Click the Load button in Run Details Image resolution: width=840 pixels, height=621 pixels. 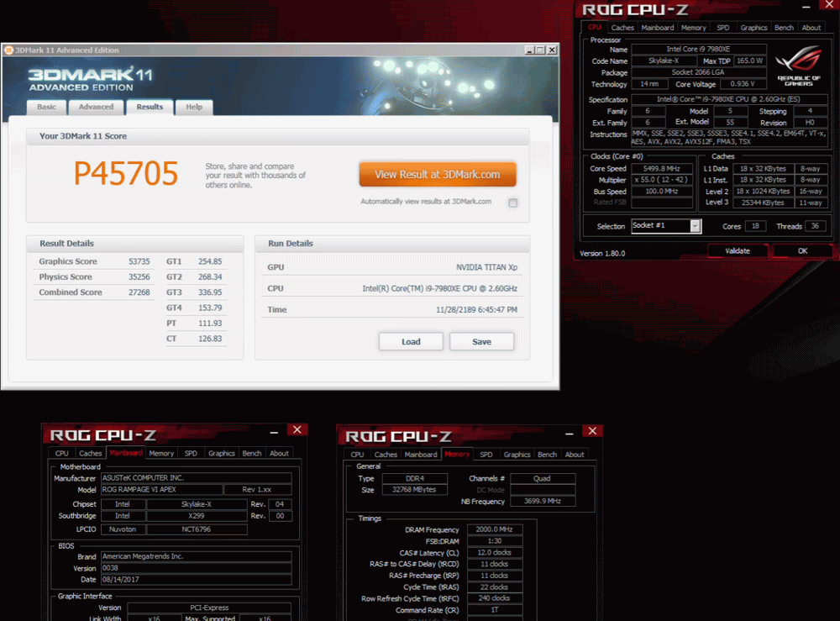(x=411, y=342)
